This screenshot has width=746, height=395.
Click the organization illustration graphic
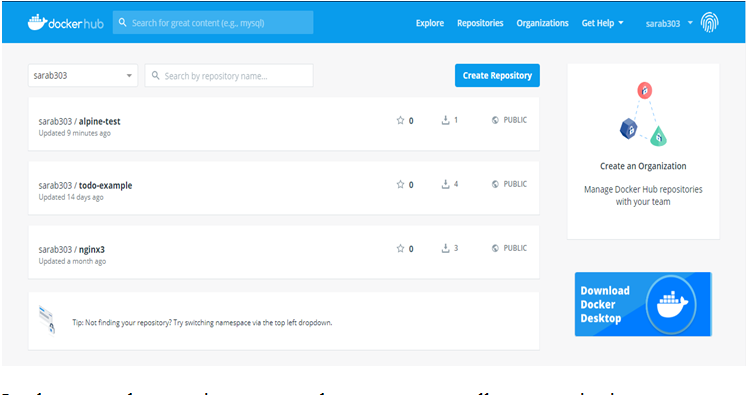click(643, 115)
